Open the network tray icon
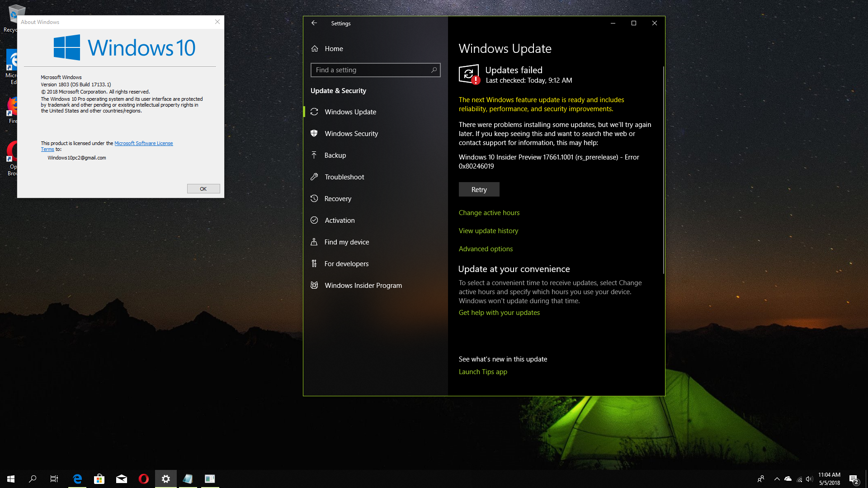868x488 pixels. [x=799, y=479]
